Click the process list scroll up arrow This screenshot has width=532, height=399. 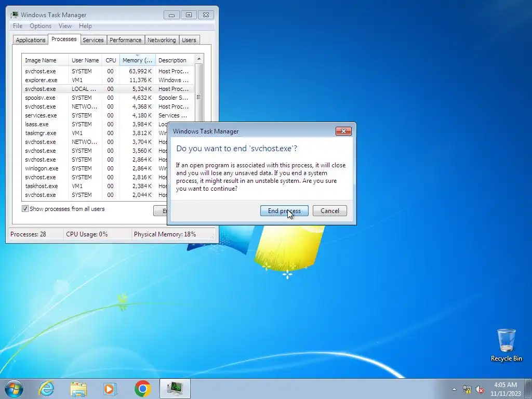coord(199,59)
